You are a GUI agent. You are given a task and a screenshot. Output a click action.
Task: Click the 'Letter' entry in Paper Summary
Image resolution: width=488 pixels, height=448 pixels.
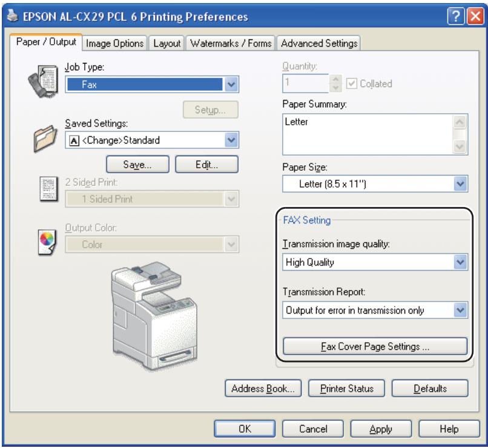(x=296, y=122)
